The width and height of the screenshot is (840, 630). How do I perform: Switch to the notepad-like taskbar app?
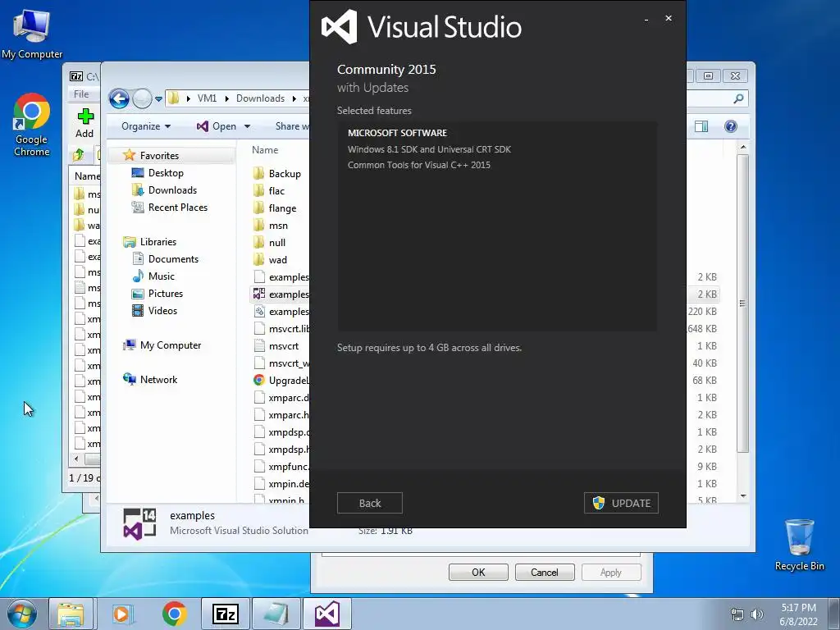point(276,614)
